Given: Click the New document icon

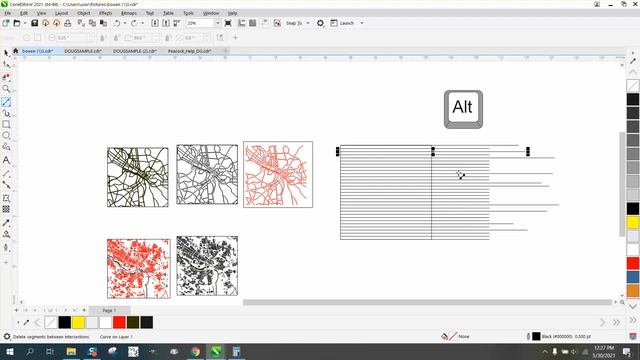Looking at the screenshot, I should pyautogui.click(x=6, y=23).
